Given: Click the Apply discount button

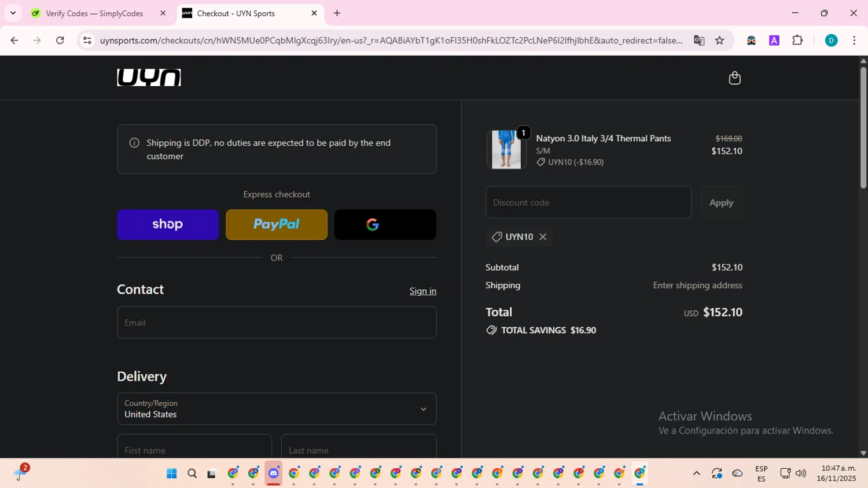Looking at the screenshot, I should click(x=721, y=202).
